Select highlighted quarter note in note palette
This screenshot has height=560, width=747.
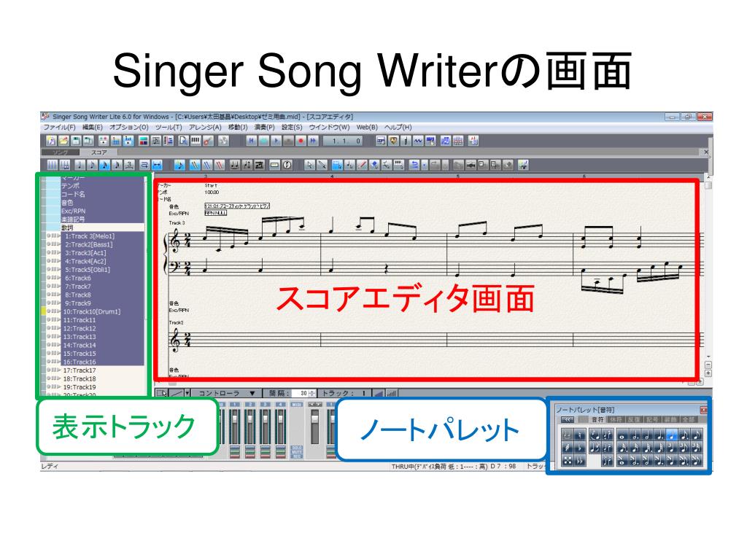[x=672, y=435]
